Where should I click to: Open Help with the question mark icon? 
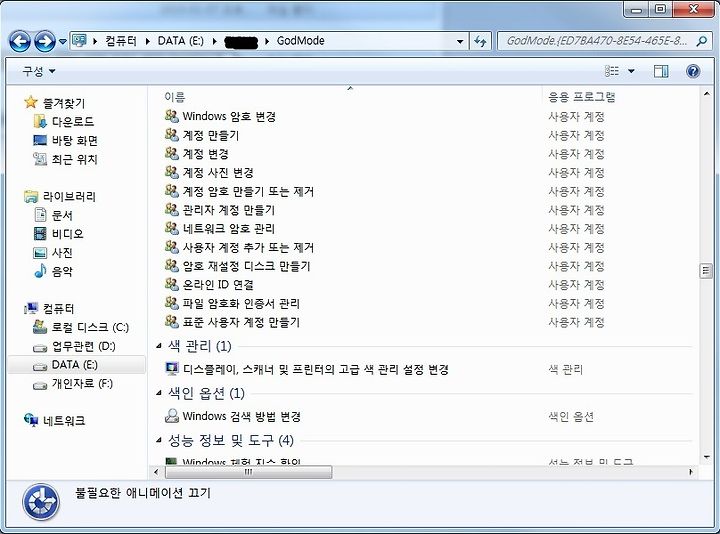pos(693,71)
